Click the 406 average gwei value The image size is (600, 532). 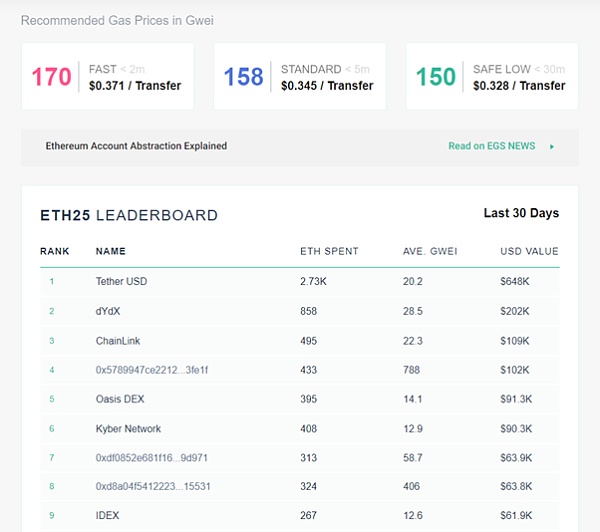tap(411, 486)
